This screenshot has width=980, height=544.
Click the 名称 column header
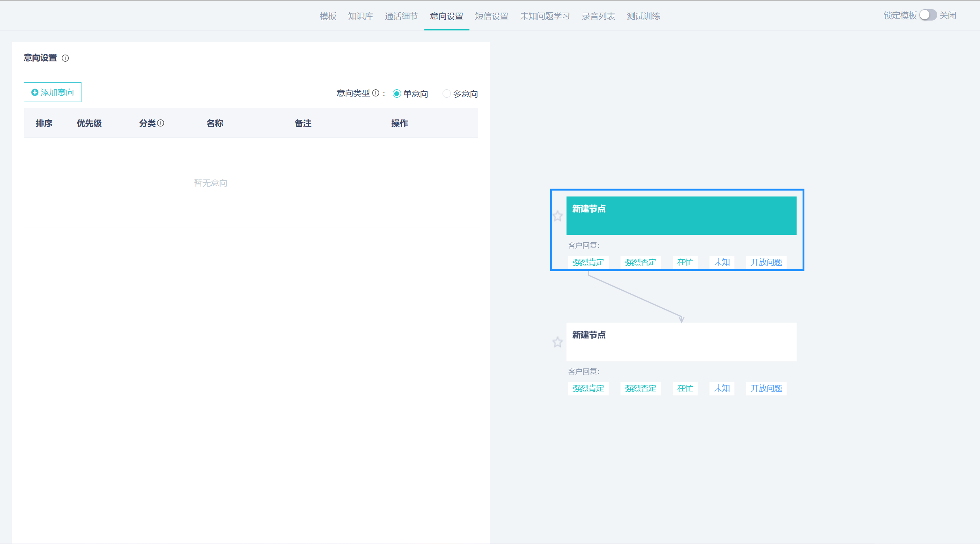tap(215, 123)
